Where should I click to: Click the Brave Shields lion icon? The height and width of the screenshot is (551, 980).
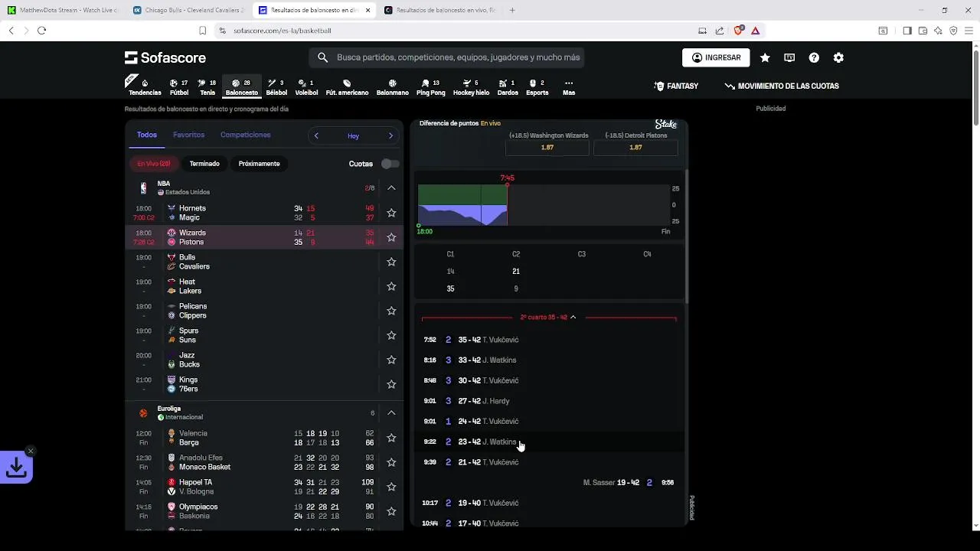coord(738,31)
